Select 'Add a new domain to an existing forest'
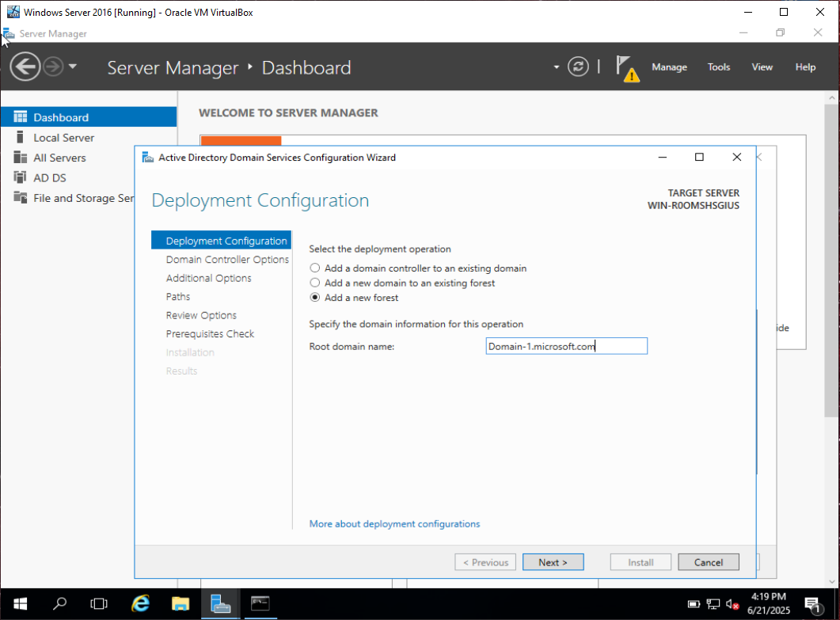840x620 pixels. coord(315,283)
